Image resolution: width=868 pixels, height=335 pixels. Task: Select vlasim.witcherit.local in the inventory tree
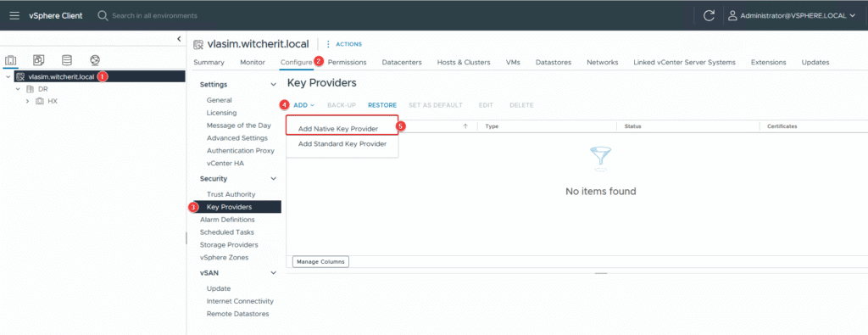tap(61, 77)
